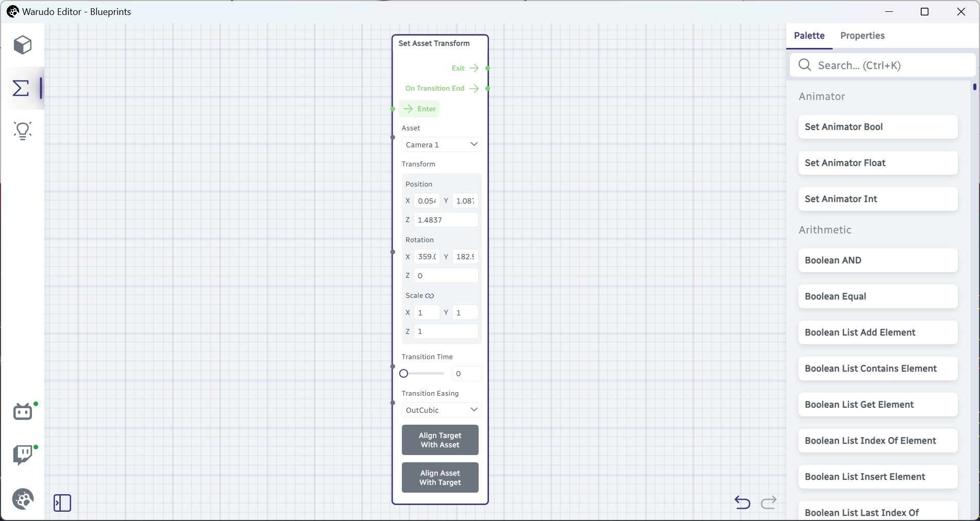Click the bilibili TV icon in sidebar

coord(23,411)
